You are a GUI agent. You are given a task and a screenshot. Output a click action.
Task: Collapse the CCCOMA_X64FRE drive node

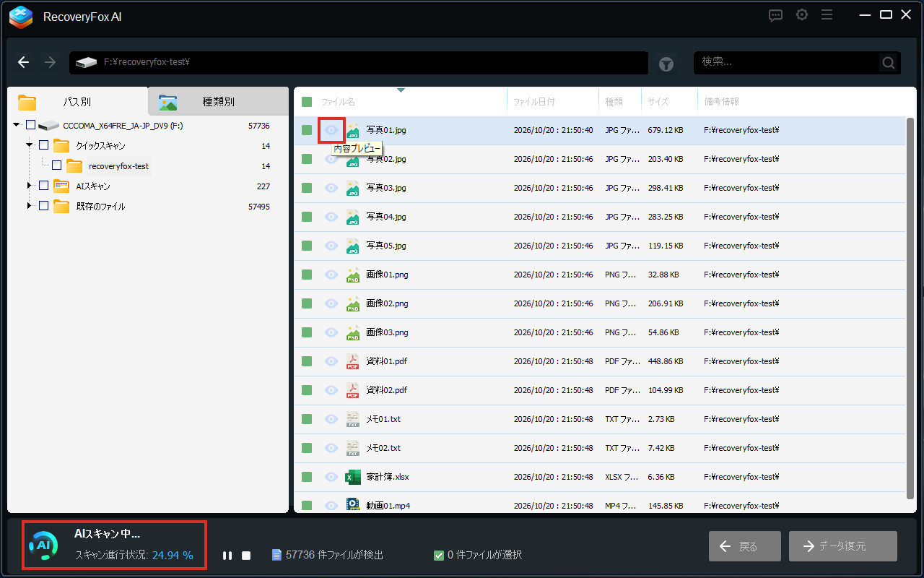click(x=17, y=125)
